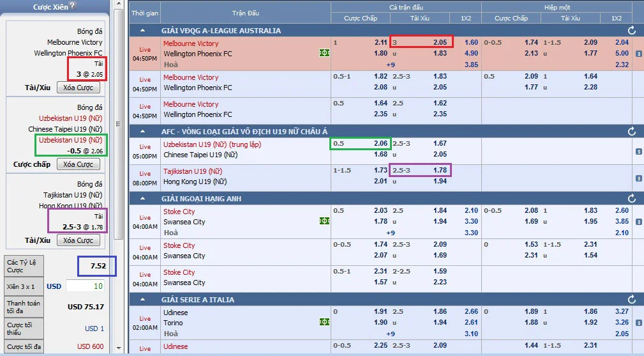Click the bet slip vertical scrollbar handle

118,124
